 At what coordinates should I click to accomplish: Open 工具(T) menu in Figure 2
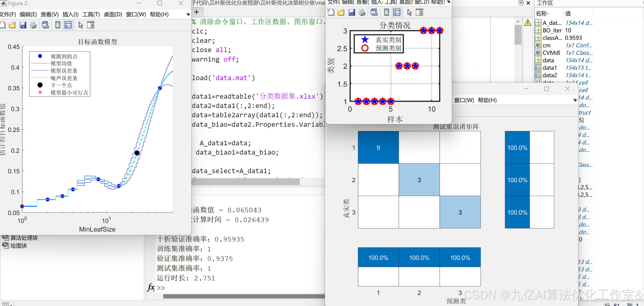click(x=91, y=14)
